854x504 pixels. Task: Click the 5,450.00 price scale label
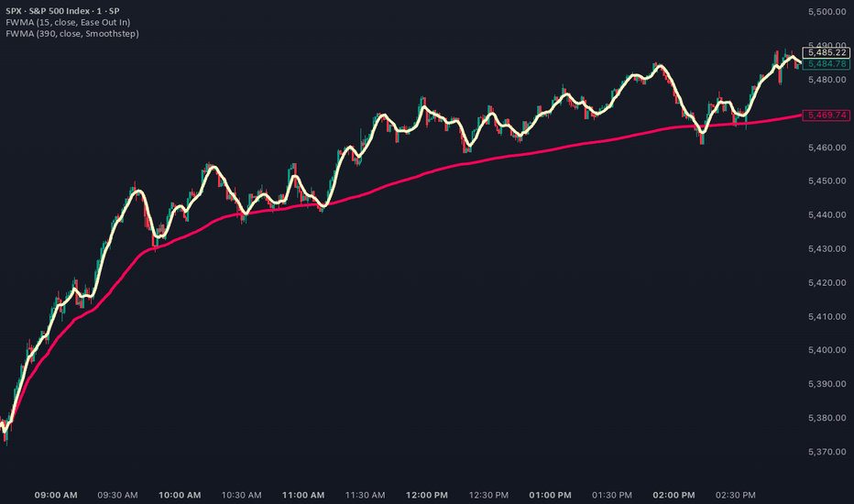point(827,181)
